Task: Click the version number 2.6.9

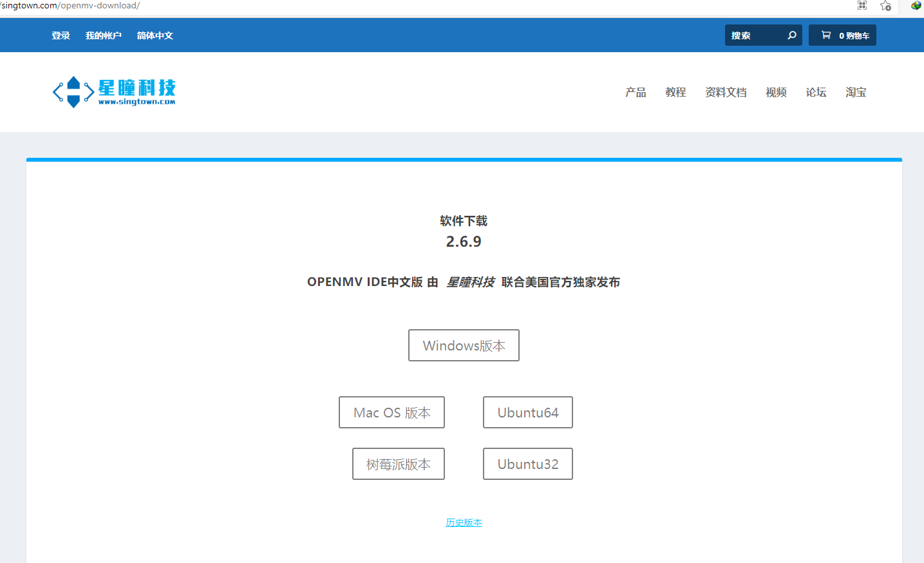Action: (x=464, y=242)
